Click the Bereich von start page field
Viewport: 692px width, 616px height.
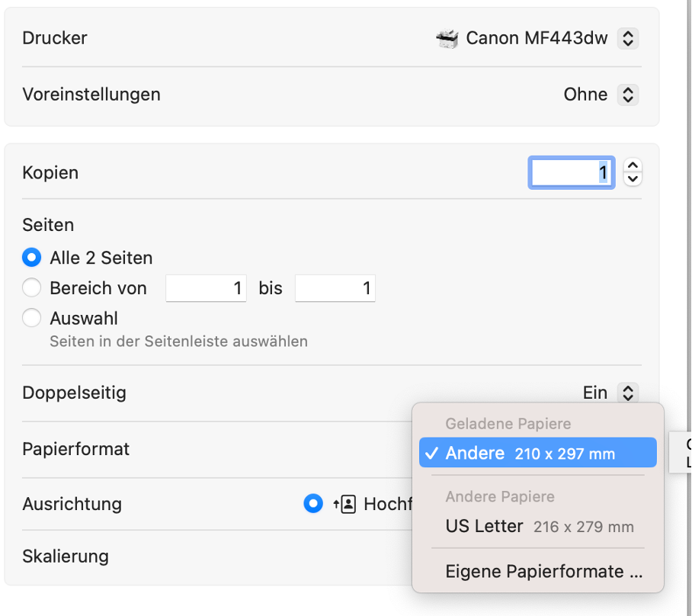point(206,288)
